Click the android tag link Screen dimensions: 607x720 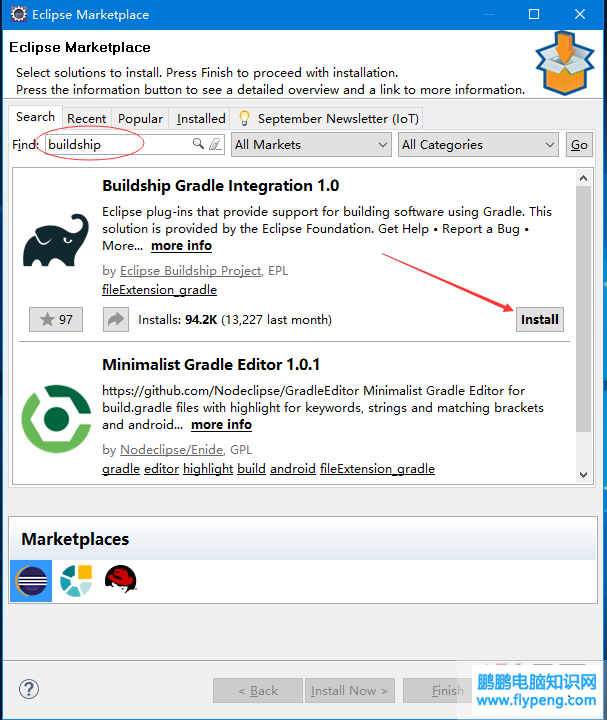pyautogui.click(x=293, y=469)
